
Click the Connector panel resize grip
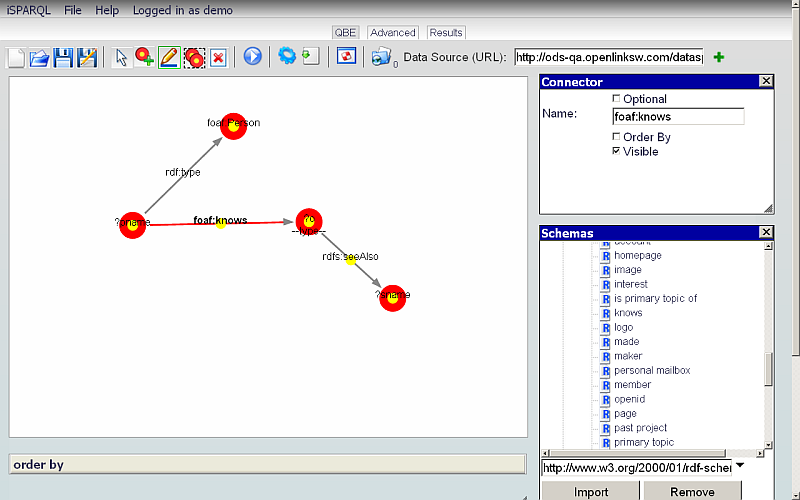(768, 208)
